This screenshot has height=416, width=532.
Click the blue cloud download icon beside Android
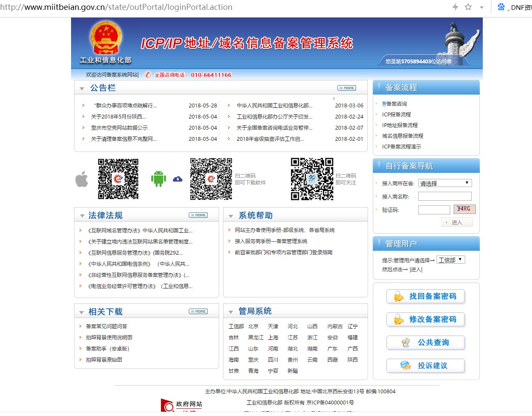pos(177,178)
